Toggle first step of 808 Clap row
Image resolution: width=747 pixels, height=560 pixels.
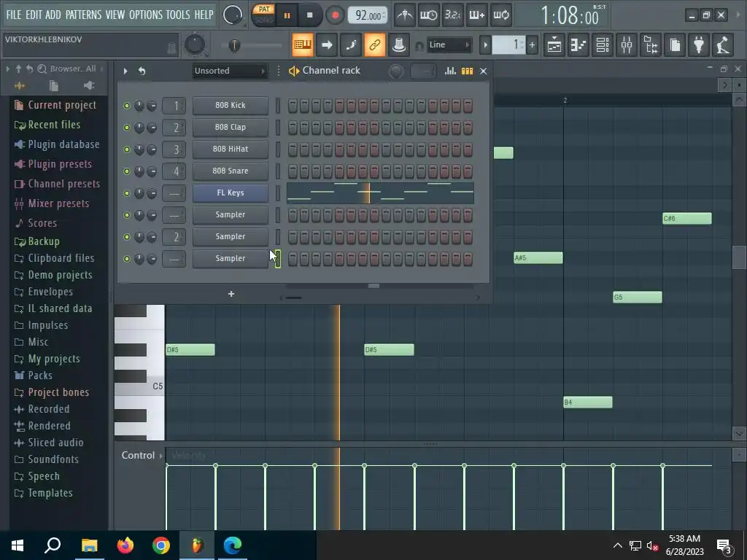pyautogui.click(x=293, y=128)
